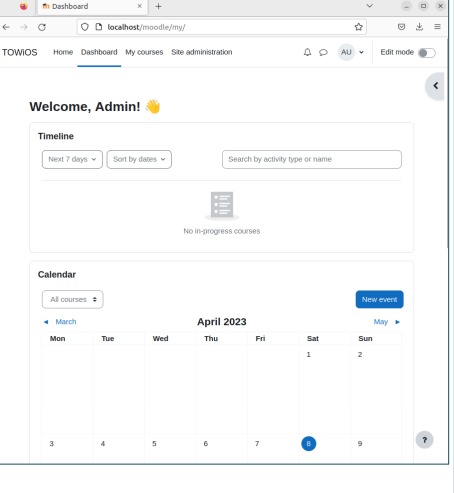Go to the previous month March
454x493 pixels.
pyautogui.click(x=60, y=322)
